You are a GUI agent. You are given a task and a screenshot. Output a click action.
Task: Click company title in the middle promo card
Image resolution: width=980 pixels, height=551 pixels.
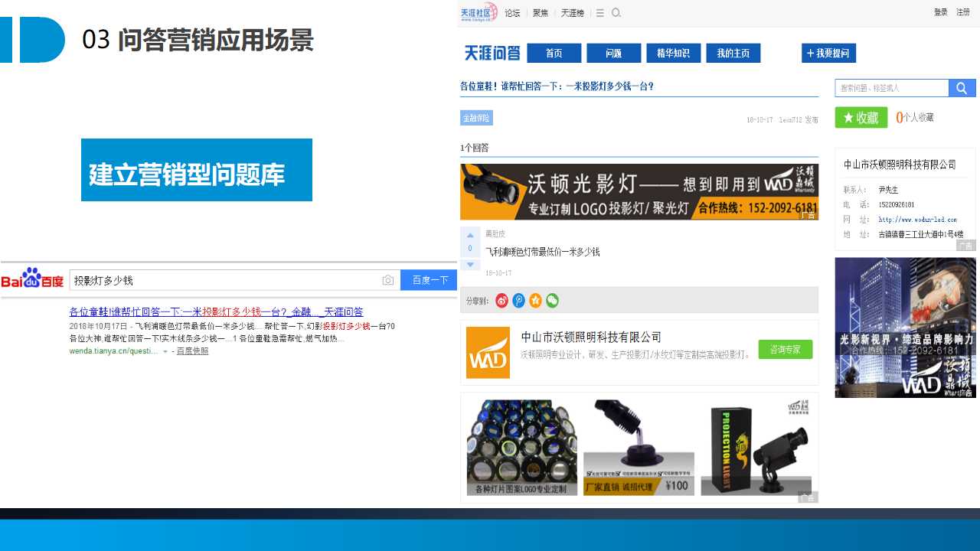(x=591, y=337)
